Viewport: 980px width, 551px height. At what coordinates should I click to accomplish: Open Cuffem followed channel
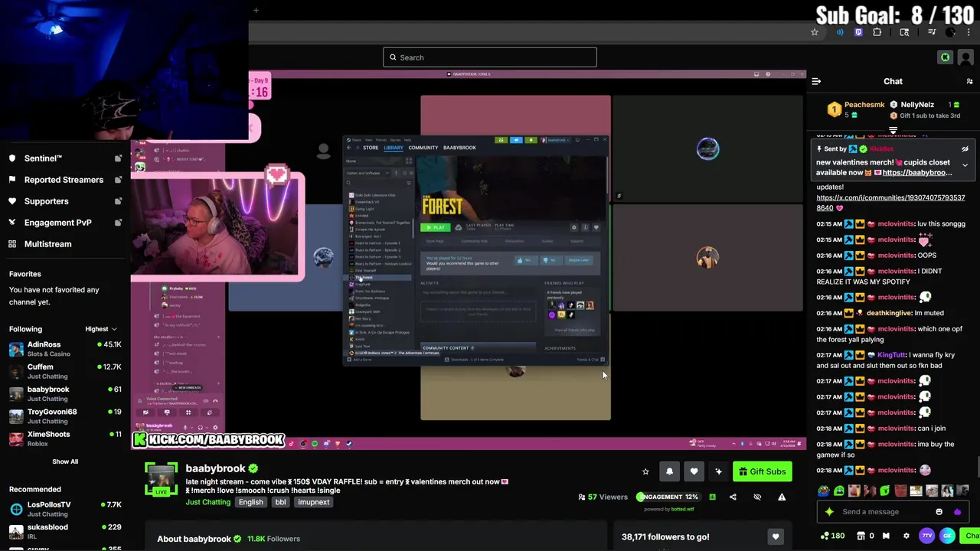click(64, 371)
